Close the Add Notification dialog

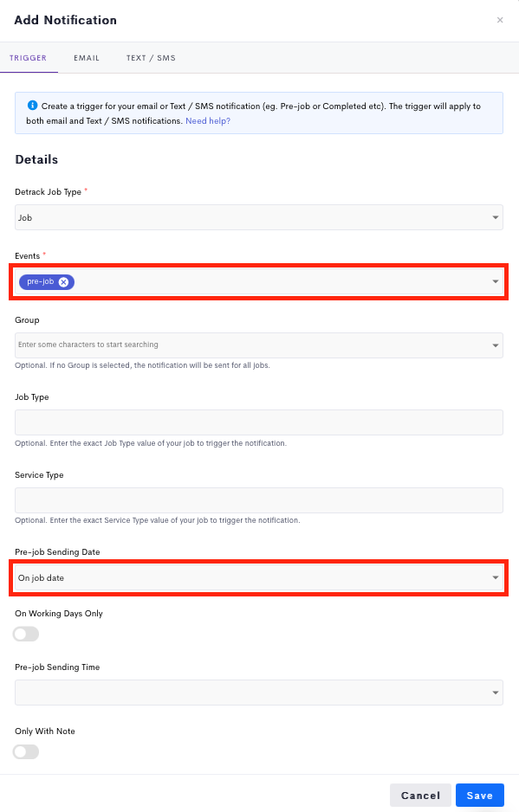(500, 20)
